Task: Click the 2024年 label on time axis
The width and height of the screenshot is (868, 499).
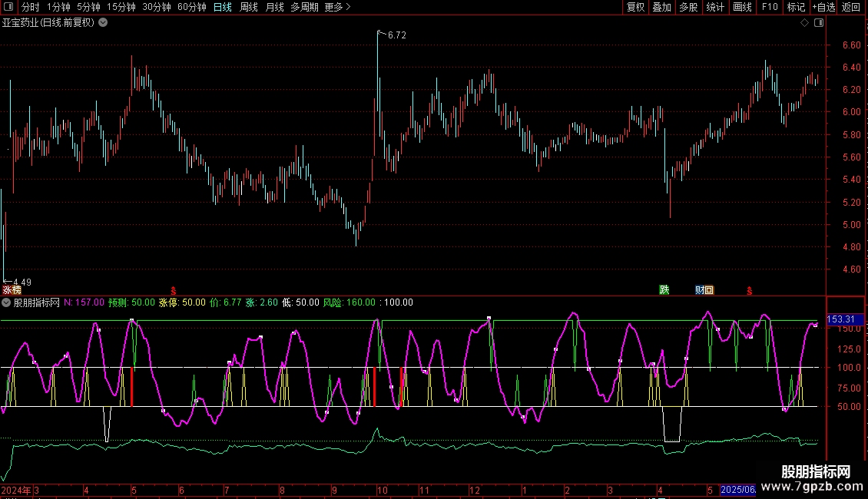Action: [x=16, y=490]
